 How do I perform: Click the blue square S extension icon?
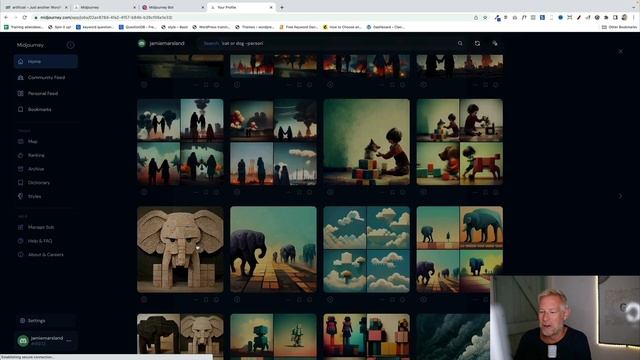(542, 18)
